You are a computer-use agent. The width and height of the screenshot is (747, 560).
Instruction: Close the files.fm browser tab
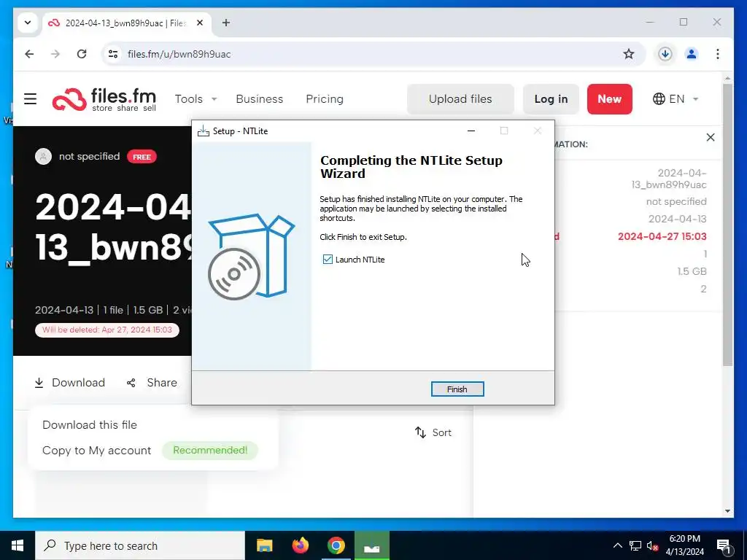(x=200, y=23)
